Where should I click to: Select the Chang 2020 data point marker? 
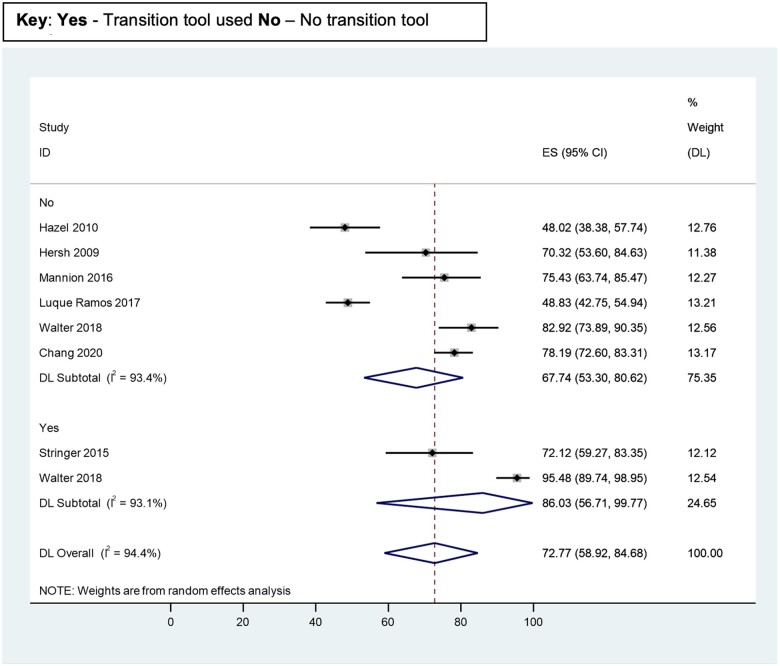454,352
